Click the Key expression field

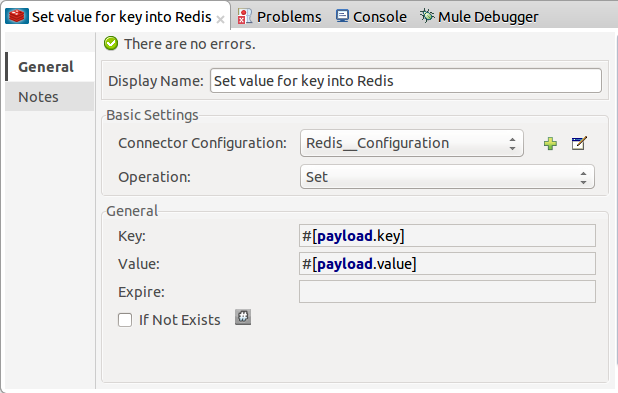[447, 236]
